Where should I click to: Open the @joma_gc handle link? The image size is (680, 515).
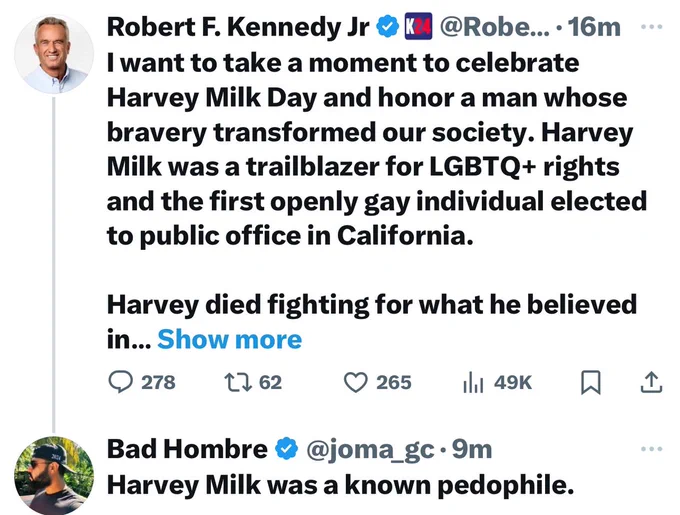point(370,450)
